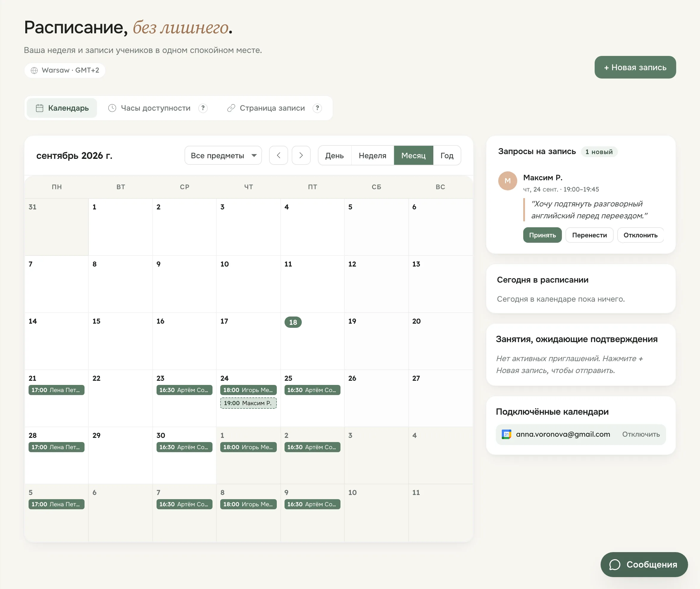This screenshot has height=589, width=700.
Task: Select Год view
Action: (447, 155)
